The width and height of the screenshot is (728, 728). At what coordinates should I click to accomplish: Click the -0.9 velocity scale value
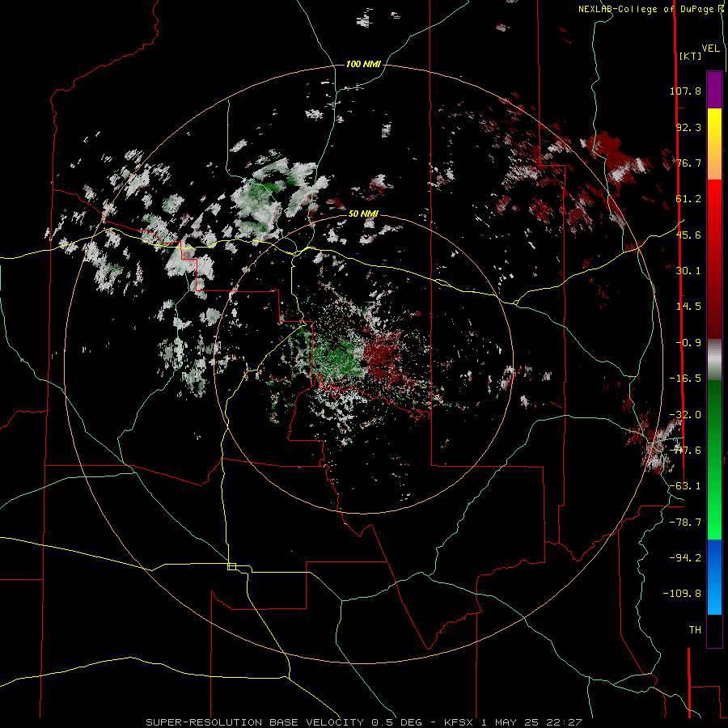point(688,343)
